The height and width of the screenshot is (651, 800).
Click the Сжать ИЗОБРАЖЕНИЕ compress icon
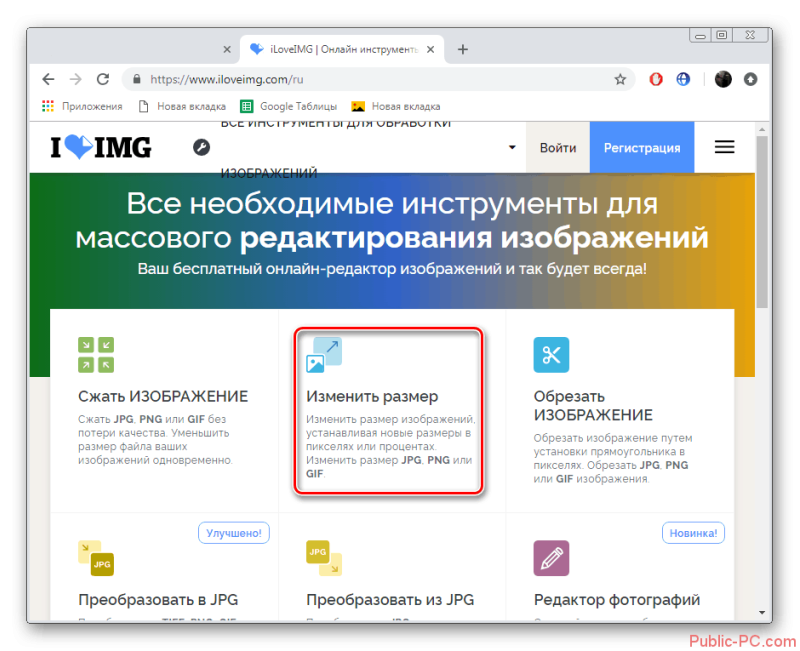96,355
